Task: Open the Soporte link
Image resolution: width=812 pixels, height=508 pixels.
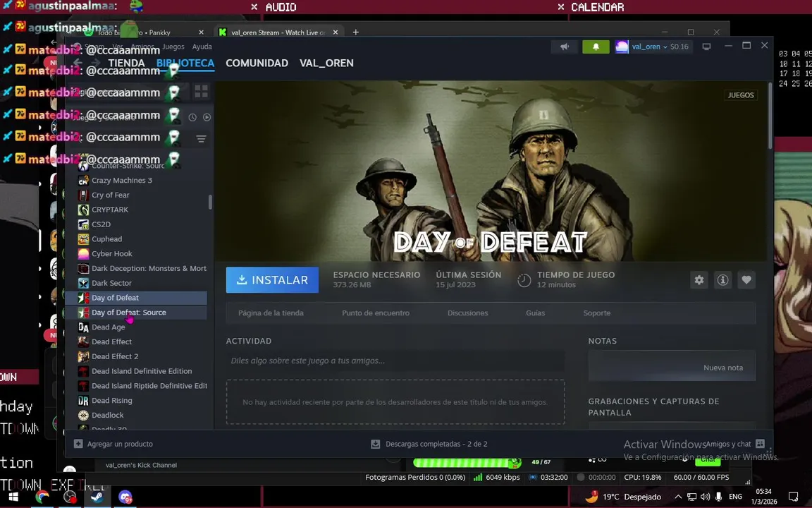Action: (596, 313)
